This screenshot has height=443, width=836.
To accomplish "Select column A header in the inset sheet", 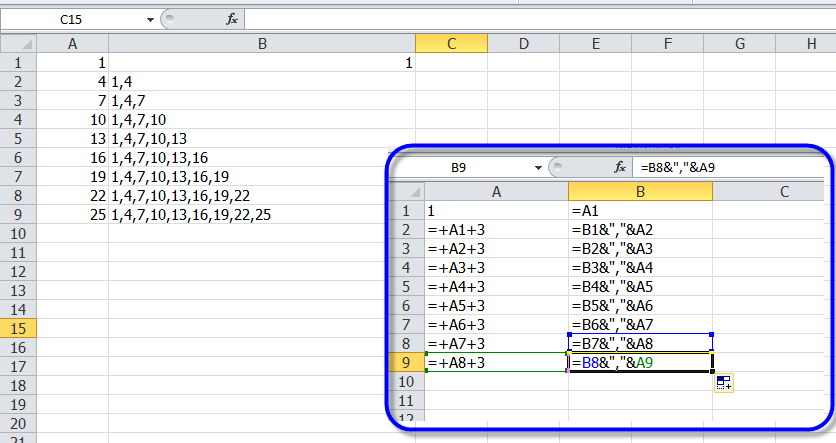I will (x=496, y=191).
